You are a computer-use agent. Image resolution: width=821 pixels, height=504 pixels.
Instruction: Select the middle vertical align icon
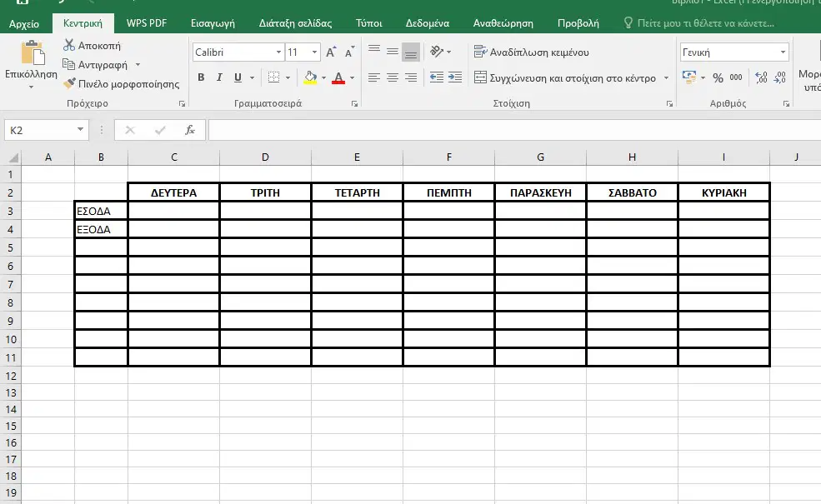pyautogui.click(x=393, y=52)
